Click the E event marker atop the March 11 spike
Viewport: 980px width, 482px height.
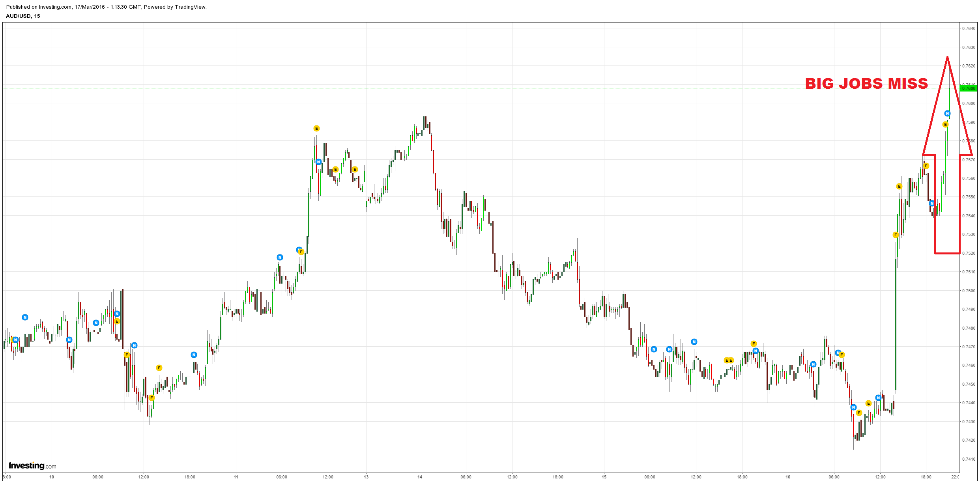(316, 128)
